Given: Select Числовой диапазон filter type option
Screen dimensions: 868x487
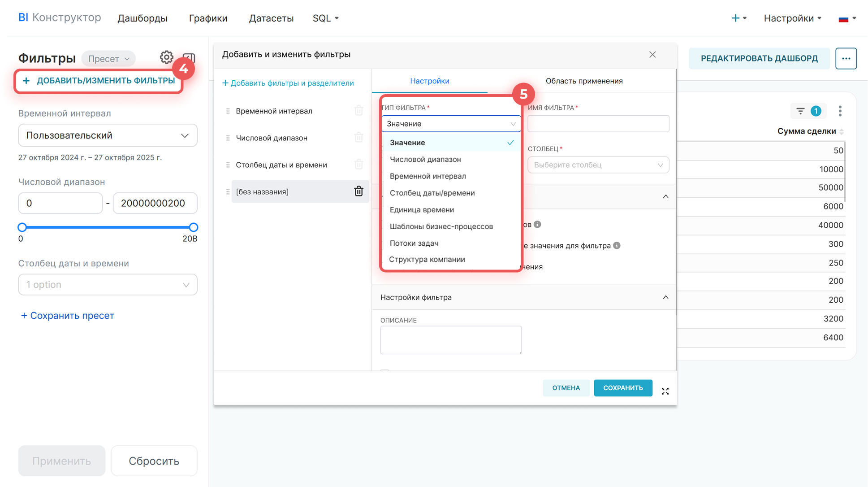Looking at the screenshot, I should click(x=425, y=159).
